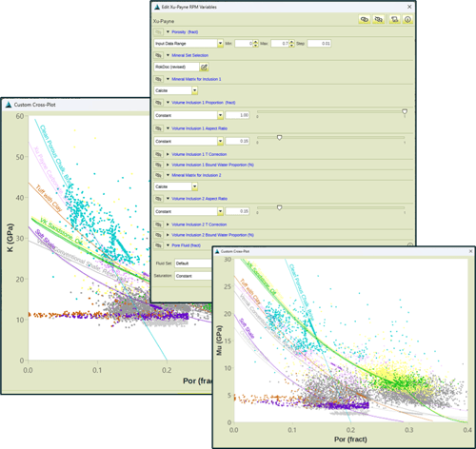Collapse the Porosity (fract) section
The width and height of the screenshot is (476, 449).
point(168,32)
